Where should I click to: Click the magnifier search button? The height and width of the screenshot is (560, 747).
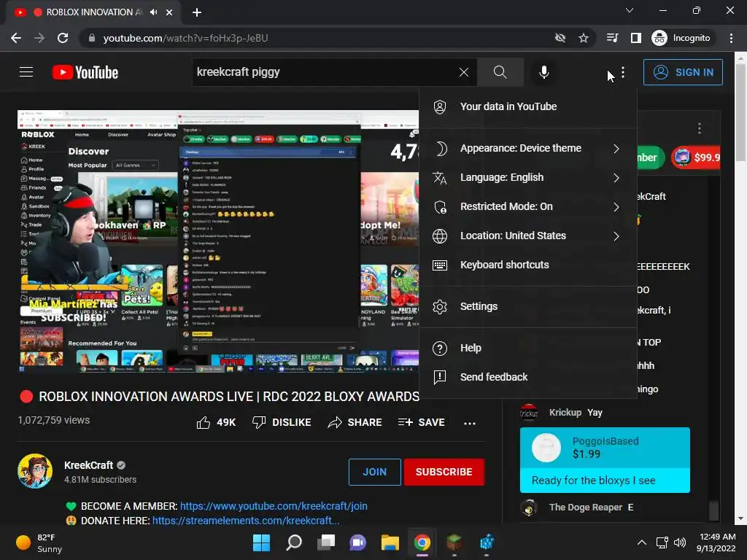(500, 72)
